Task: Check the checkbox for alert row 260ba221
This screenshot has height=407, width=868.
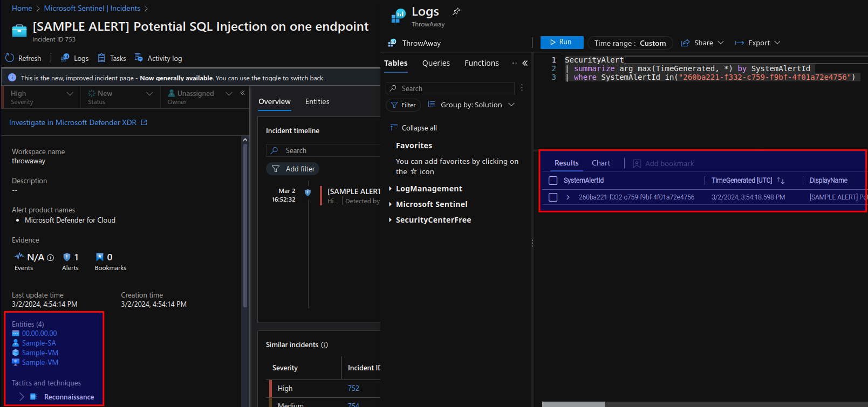Action: [553, 197]
